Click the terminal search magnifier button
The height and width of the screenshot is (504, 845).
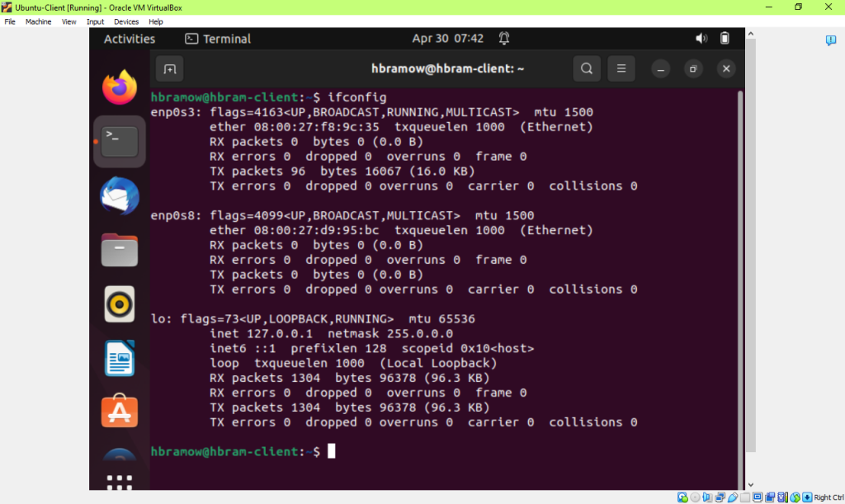click(587, 69)
